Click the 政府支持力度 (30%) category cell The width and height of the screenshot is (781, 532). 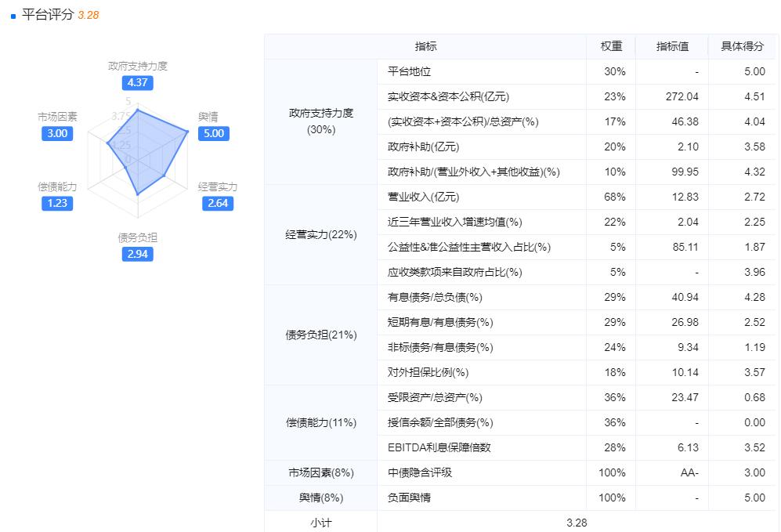[321, 121]
